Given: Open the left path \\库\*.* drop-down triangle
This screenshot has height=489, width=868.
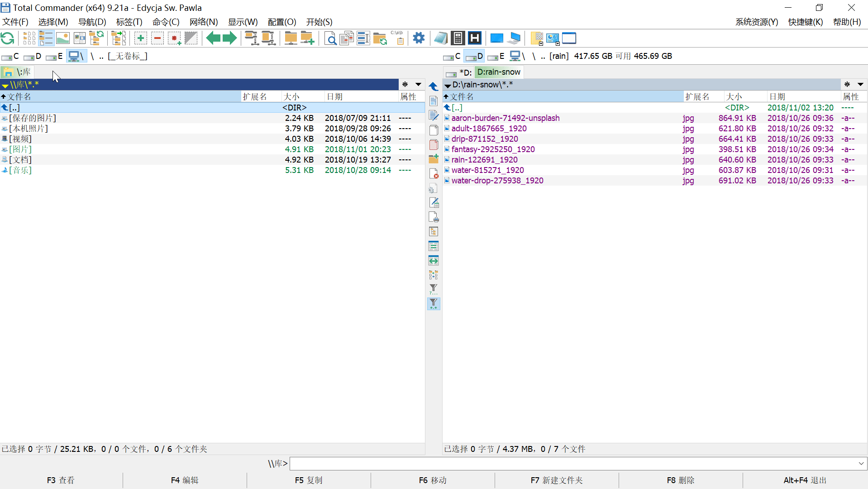Looking at the screenshot, I should 5,85.
